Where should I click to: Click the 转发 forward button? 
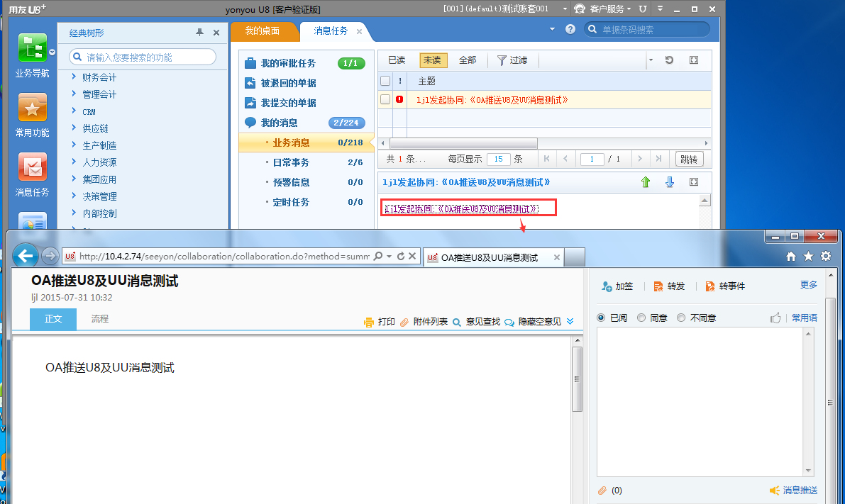(x=669, y=286)
